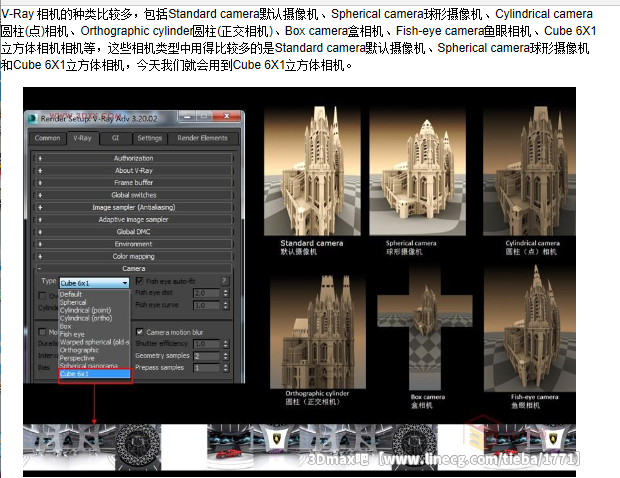Toggle the partially hidden Mo... checkbox above Duration
Viewport: 620px width, 478px height.
point(42,331)
